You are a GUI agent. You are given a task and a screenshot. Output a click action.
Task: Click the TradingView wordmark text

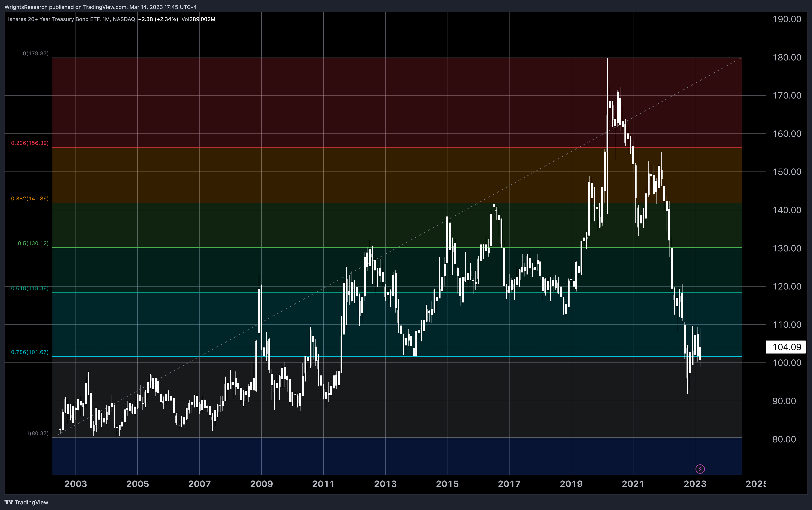[31, 502]
